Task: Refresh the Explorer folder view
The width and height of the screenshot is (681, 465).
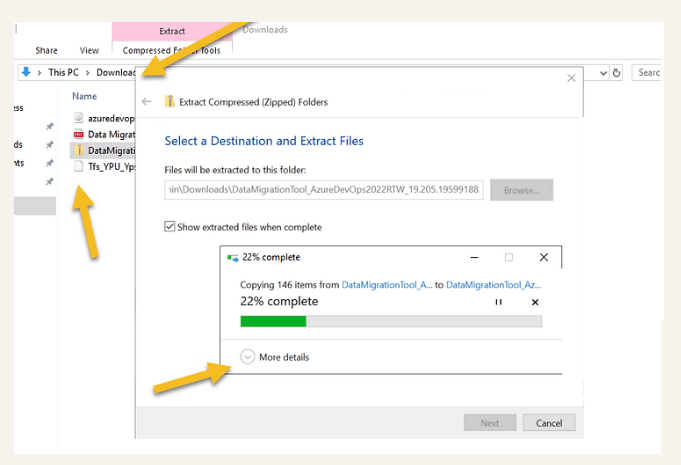Action: point(616,73)
